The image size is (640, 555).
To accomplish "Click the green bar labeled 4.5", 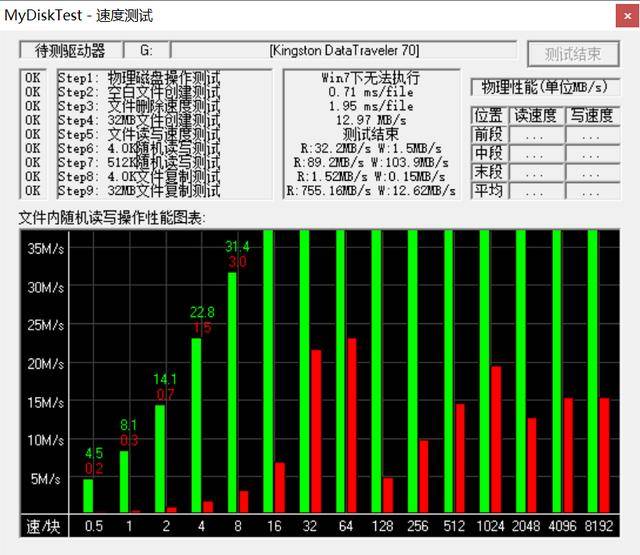I will point(88,495).
